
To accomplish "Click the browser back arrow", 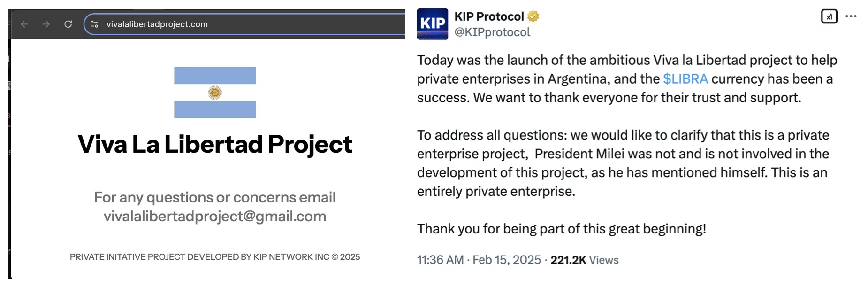I will pyautogui.click(x=25, y=24).
